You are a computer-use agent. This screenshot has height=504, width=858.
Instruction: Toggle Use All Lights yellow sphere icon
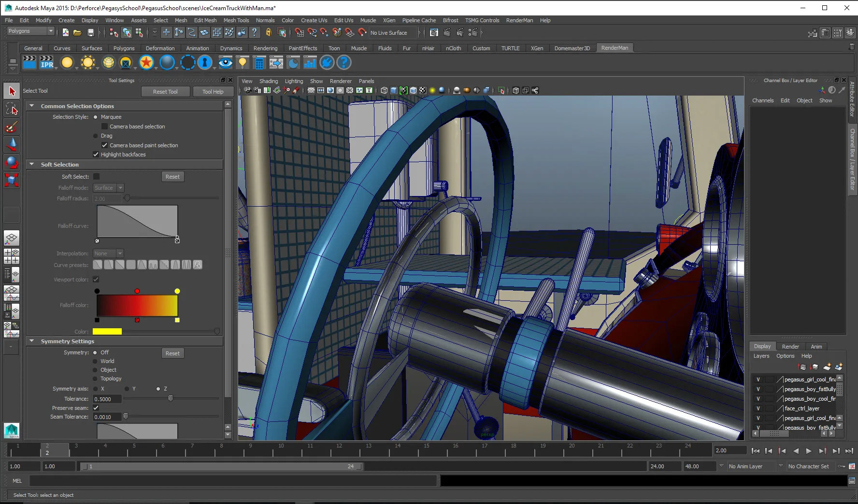432,90
